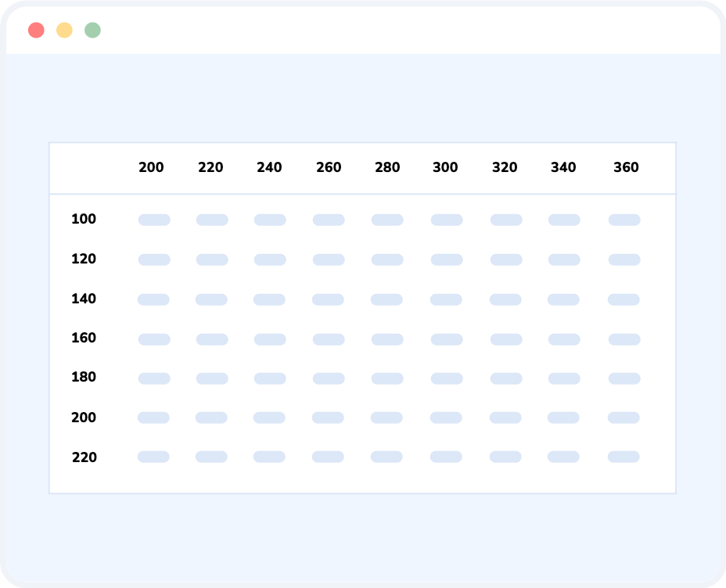Select the column header 260
Viewport: 726px width, 588px height.
[329, 167]
